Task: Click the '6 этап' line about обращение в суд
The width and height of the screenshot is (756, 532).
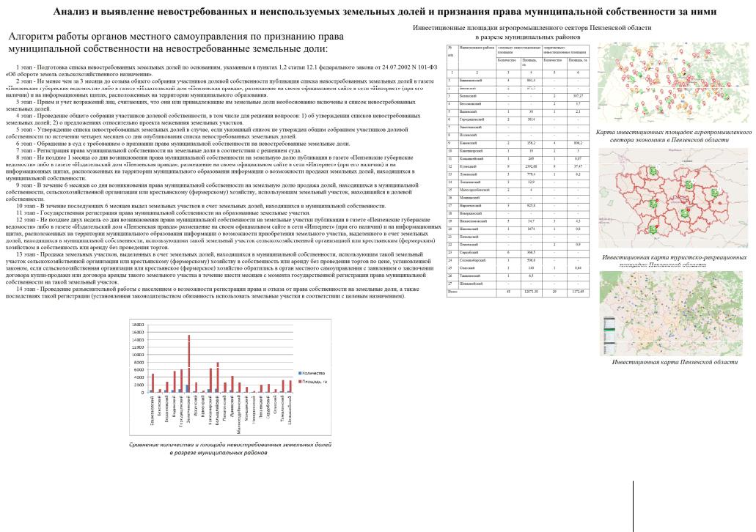Action: click(x=183, y=143)
